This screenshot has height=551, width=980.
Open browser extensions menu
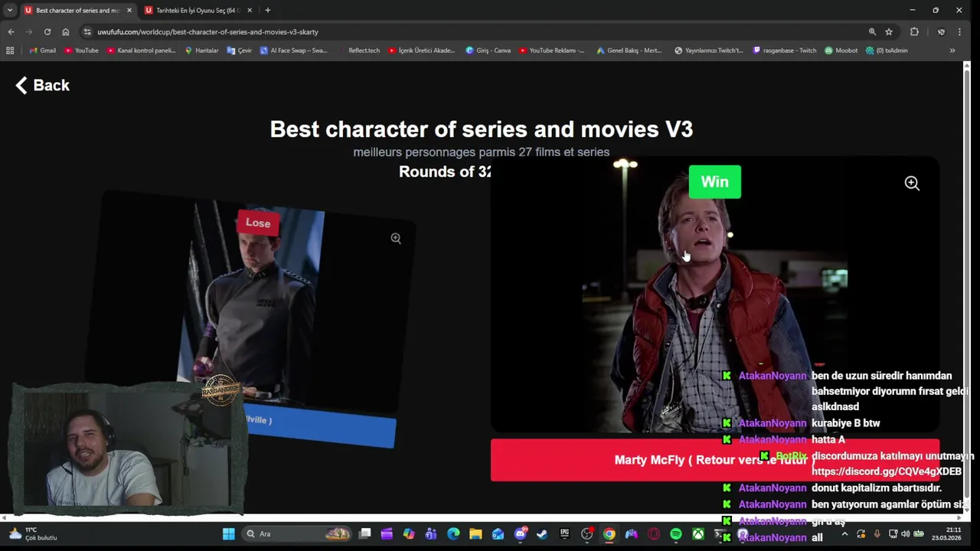click(914, 31)
